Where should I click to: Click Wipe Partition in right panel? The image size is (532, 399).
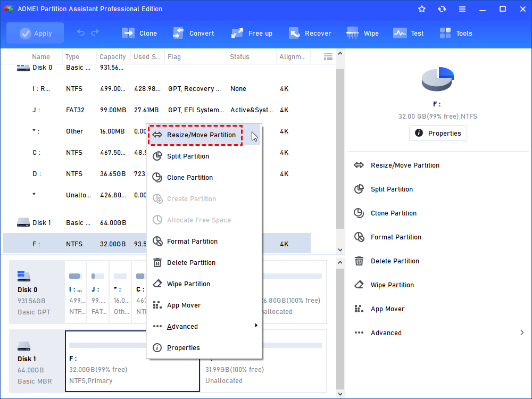tap(392, 285)
